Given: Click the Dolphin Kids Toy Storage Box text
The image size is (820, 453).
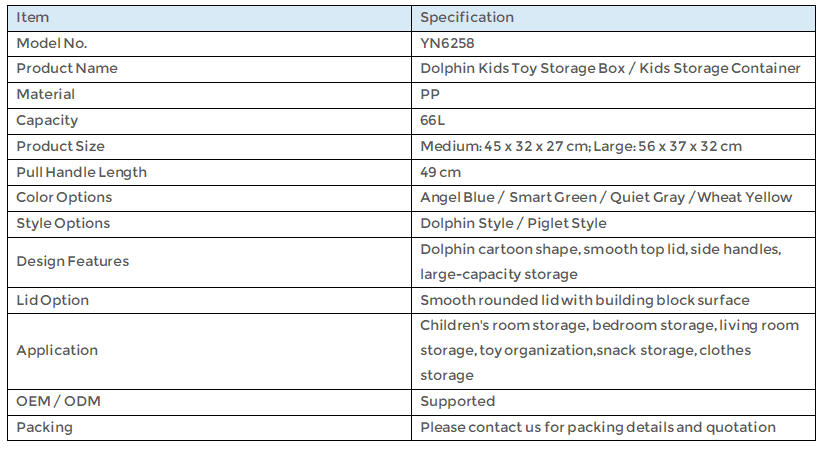Looking at the screenshot, I should [522, 69].
